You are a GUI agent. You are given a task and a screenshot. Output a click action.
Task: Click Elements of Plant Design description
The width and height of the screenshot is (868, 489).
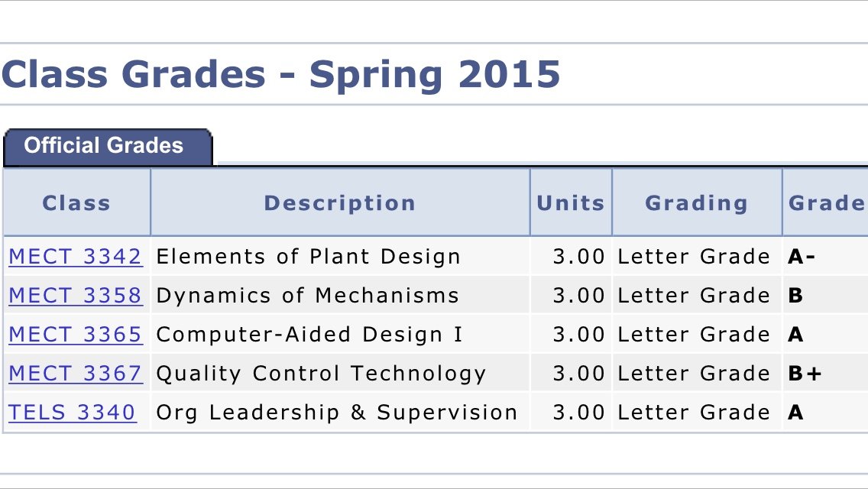309,257
